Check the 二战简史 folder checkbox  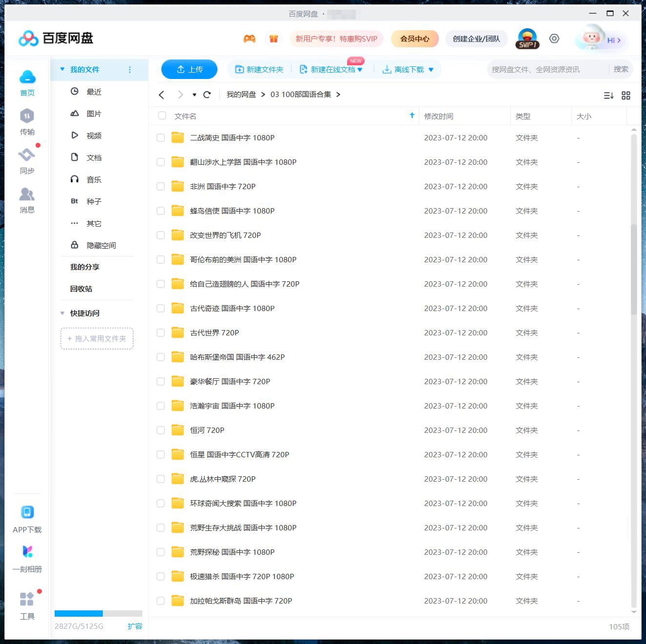coord(160,137)
